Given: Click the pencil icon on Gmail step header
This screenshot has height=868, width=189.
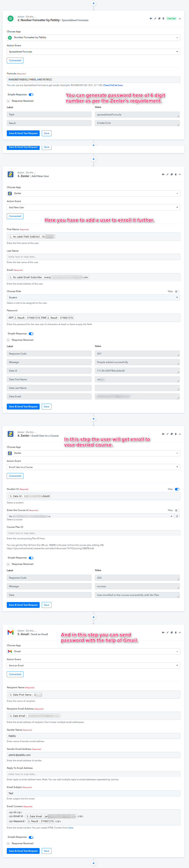Looking at the screenshot, I should coord(168,632).
